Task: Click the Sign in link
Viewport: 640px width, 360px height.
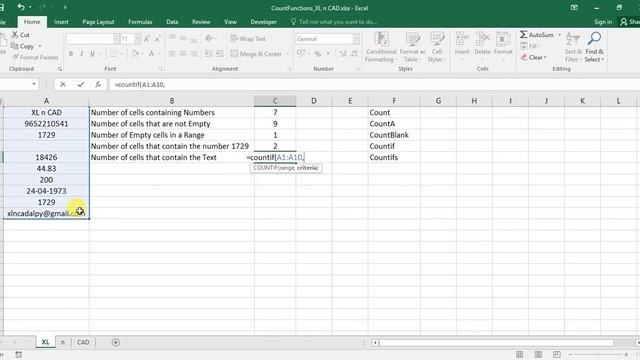Action: click(603, 22)
